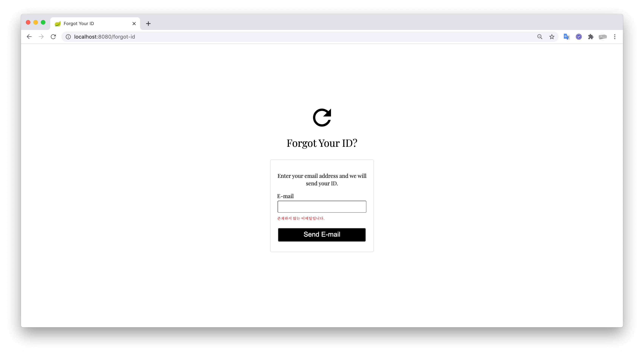The image size is (644, 355).
Task: Toggle the browser toolbar extension icon
Action: coord(590,37)
